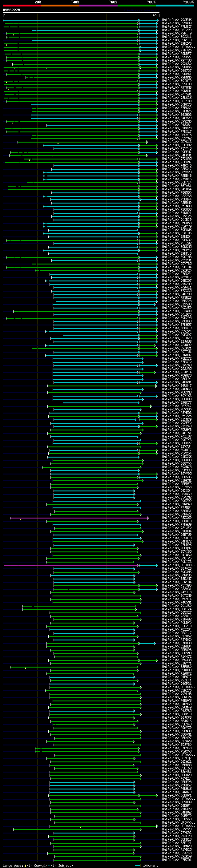Select hit label UniRef100_B9N1I3

pos(177,40)
